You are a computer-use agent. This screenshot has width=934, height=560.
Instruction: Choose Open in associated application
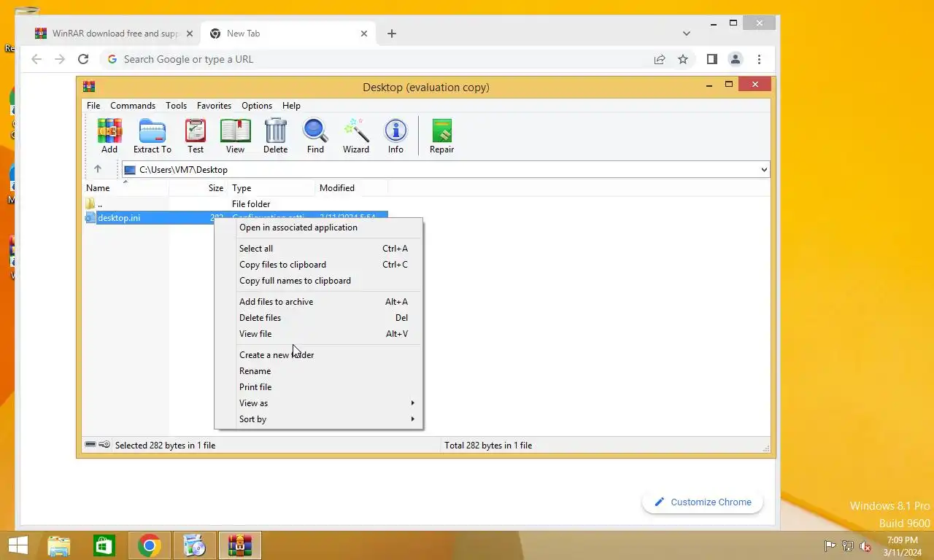coord(319,227)
